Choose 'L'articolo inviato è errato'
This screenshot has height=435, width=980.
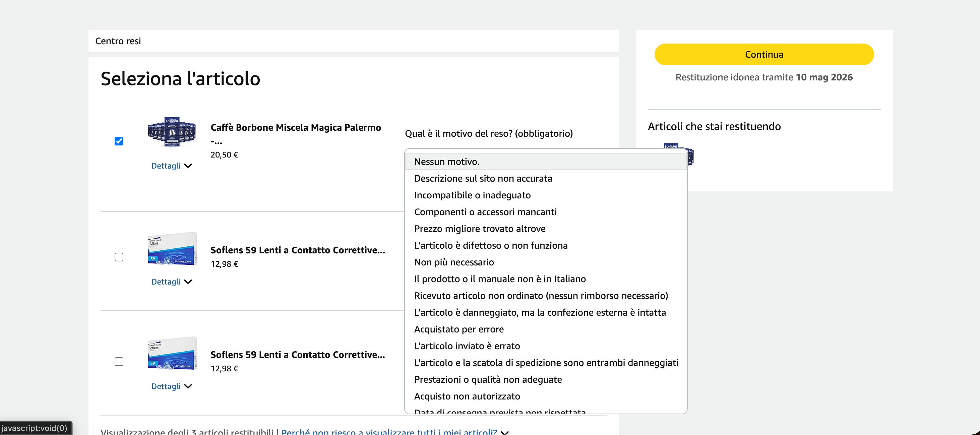[546, 346]
